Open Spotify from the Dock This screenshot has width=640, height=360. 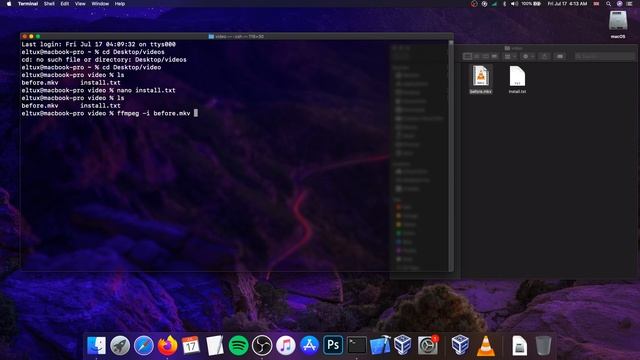coord(238,345)
